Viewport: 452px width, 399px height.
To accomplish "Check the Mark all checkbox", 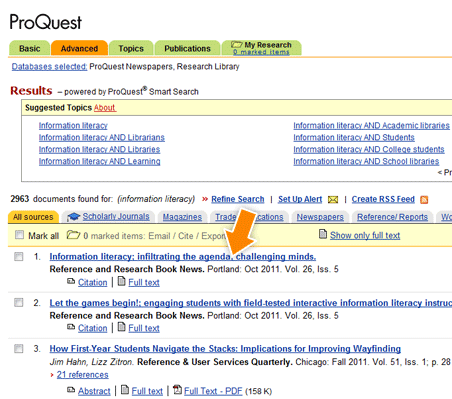I will (x=19, y=235).
